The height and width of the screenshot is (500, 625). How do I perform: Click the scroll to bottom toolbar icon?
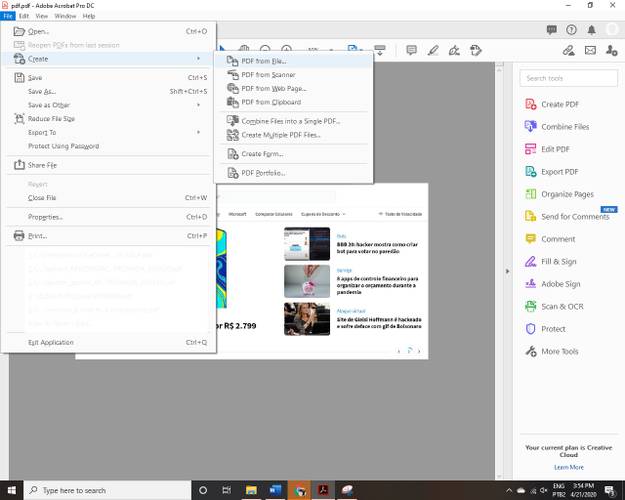click(380, 50)
